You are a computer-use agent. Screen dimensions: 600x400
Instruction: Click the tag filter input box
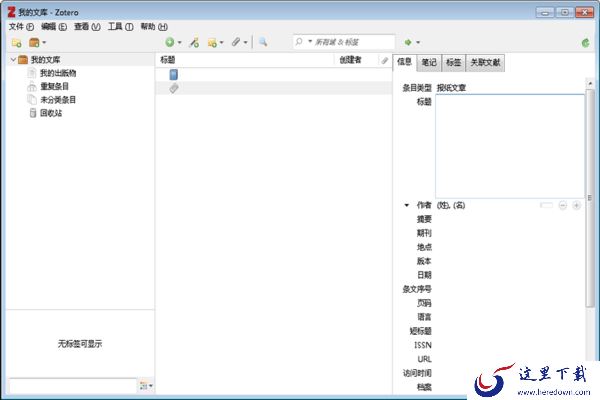[73, 386]
